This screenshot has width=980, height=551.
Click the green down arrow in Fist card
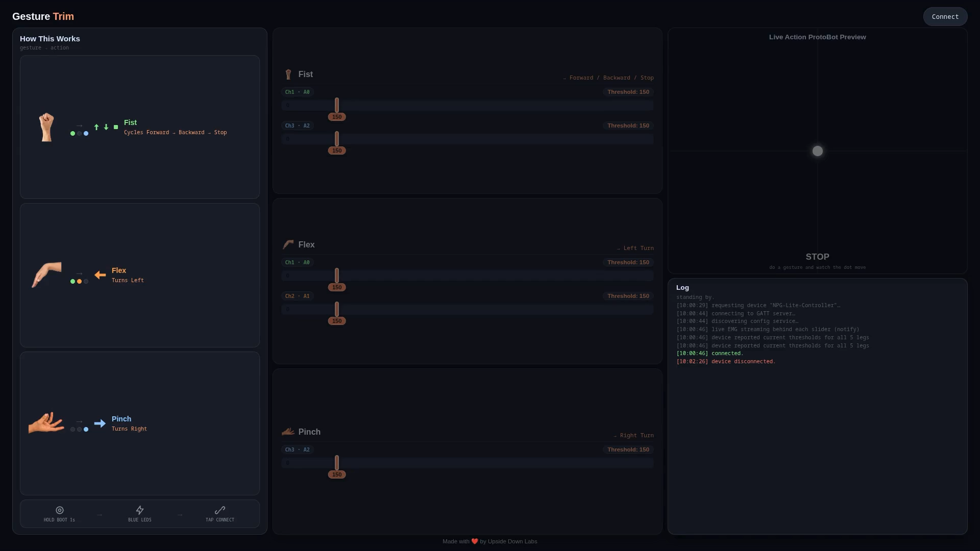pyautogui.click(x=106, y=127)
